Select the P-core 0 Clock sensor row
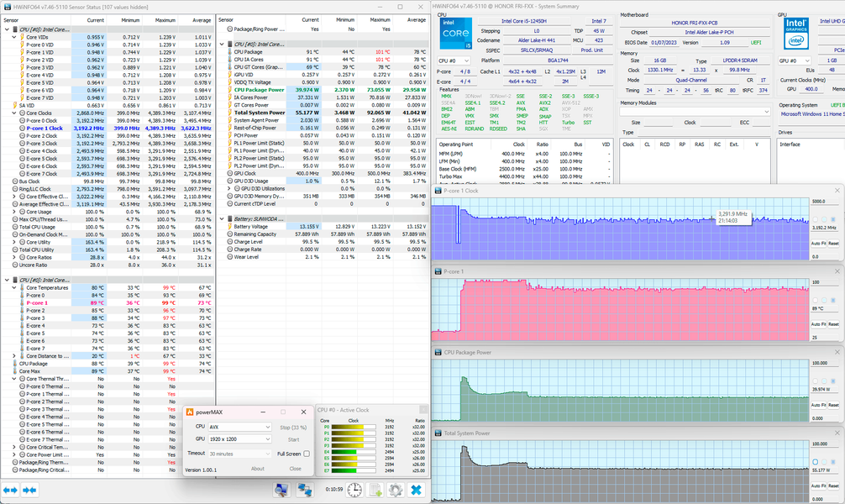Image resolution: width=845 pixels, height=504 pixels. (42, 120)
